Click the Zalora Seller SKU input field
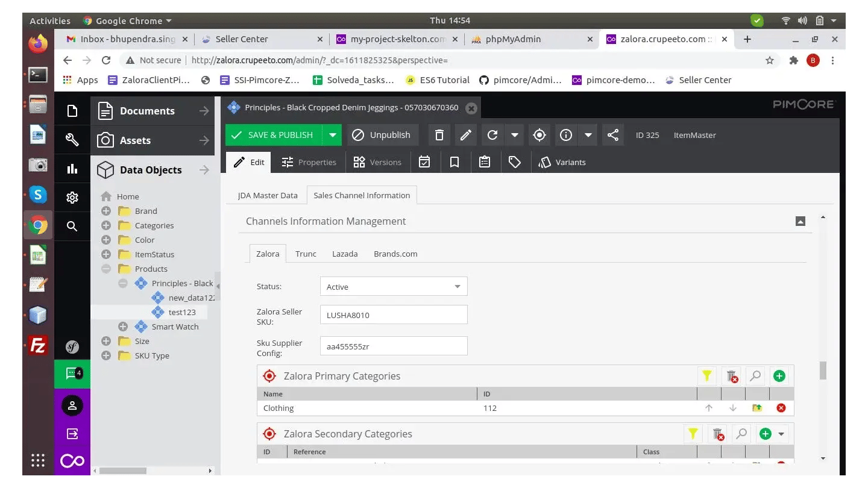Screen dimensions: 868x488 point(394,314)
